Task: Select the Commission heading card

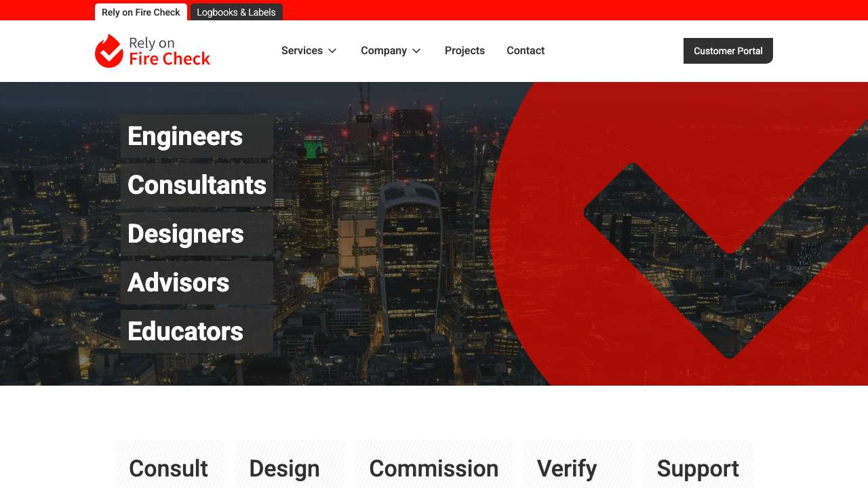Action: click(434, 466)
